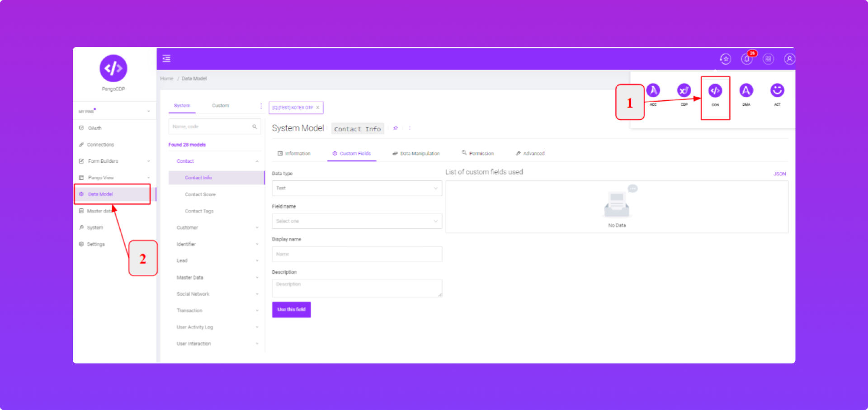Click the Use this field button
This screenshot has width=868, height=410.
(291, 310)
